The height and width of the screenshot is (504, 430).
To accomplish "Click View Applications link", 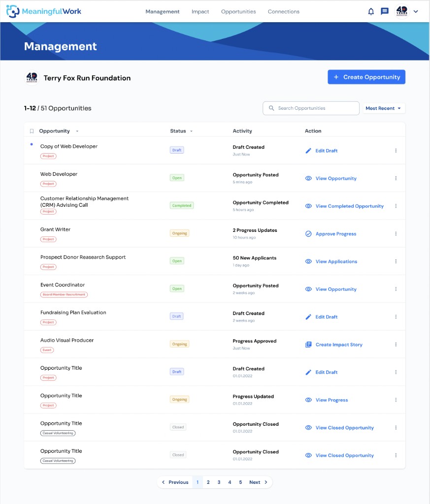I will [331, 261].
